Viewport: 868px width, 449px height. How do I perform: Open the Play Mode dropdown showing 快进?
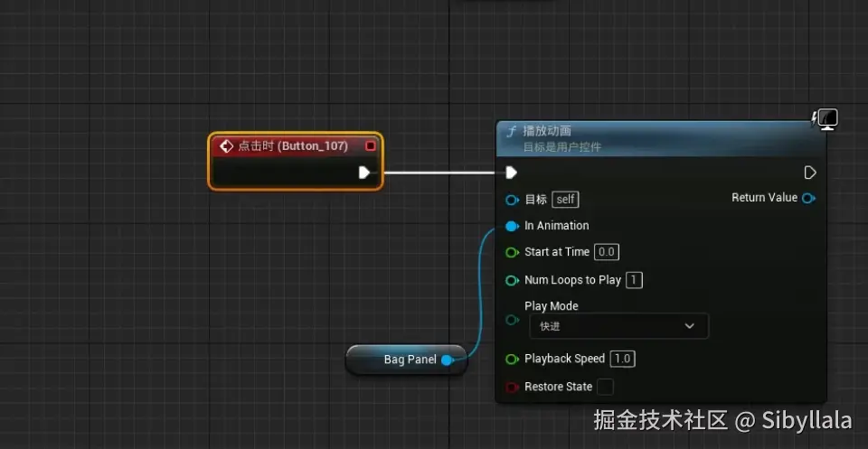click(618, 326)
